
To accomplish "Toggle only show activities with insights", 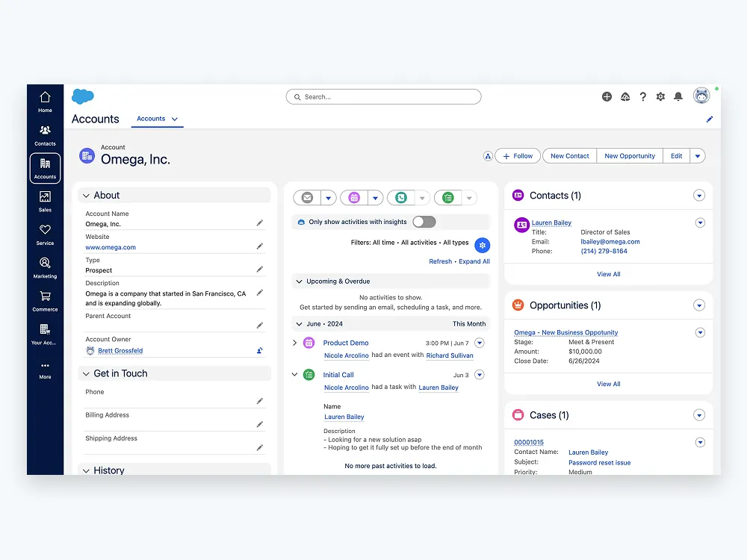I will pyautogui.click(x=424, y=222).
